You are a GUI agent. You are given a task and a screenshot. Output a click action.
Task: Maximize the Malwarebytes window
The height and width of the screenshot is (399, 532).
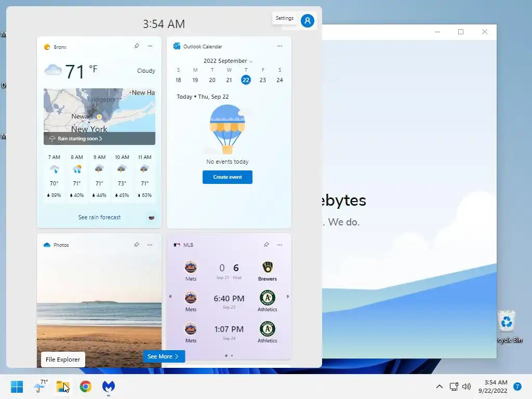click(461, 32)
